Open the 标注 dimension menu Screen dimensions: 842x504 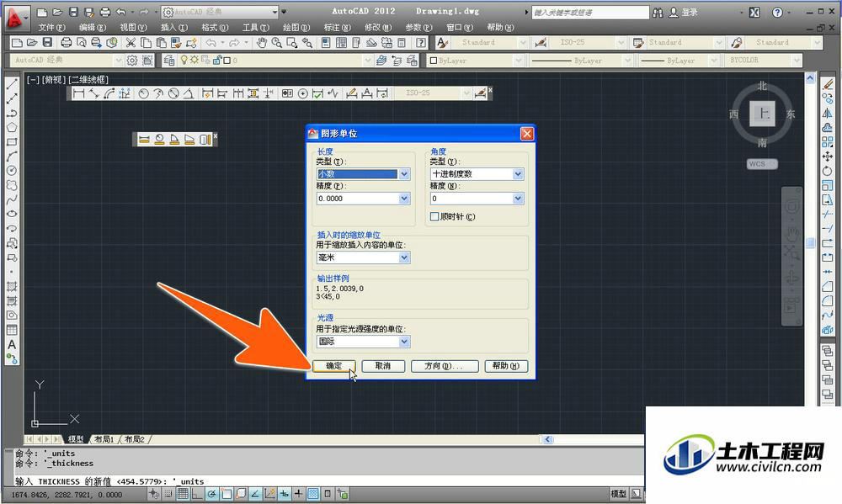pyautogui.click(x=338, y=28)
